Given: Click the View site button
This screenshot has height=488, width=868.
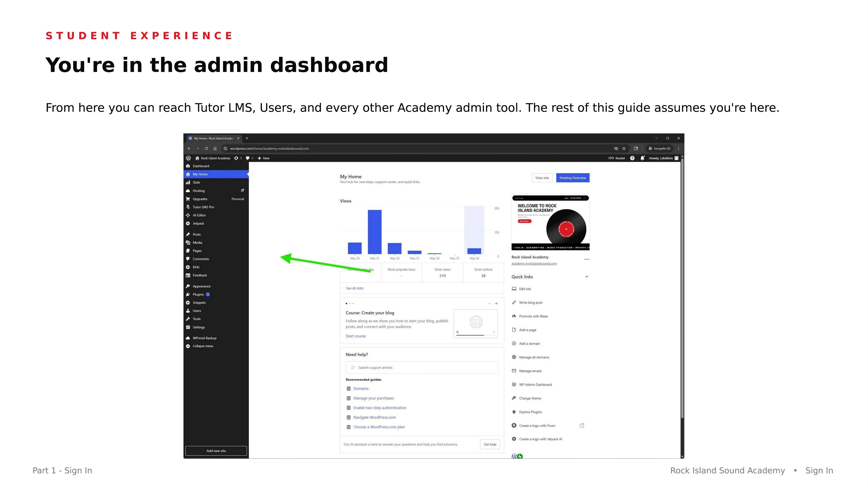Looking at the screenshot, I should [x=542, y=178].
